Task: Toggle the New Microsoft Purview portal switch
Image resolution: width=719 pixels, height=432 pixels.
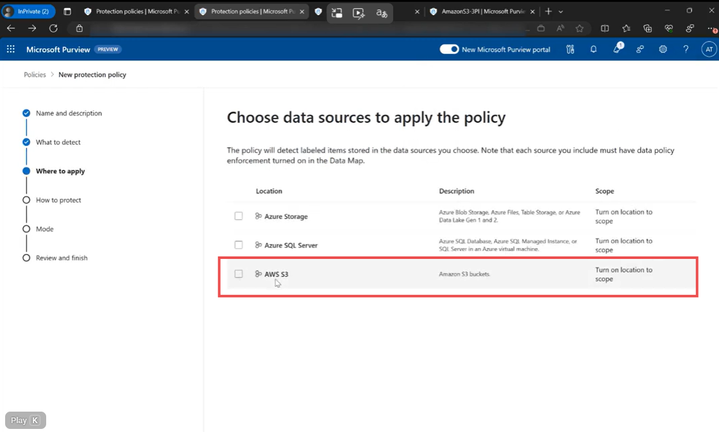Action: [449, 49]
